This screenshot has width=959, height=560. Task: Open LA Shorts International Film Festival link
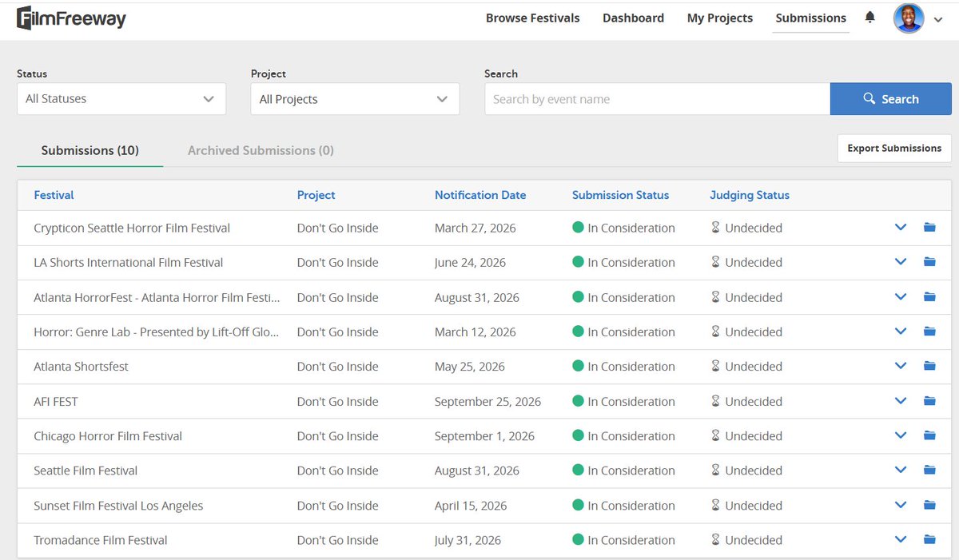tap(129, 262)
